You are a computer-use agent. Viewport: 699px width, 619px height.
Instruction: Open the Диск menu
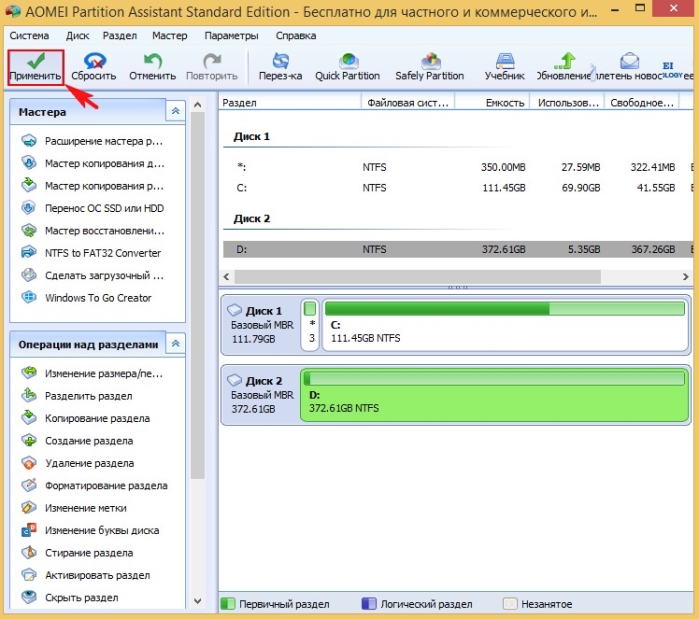78,36
